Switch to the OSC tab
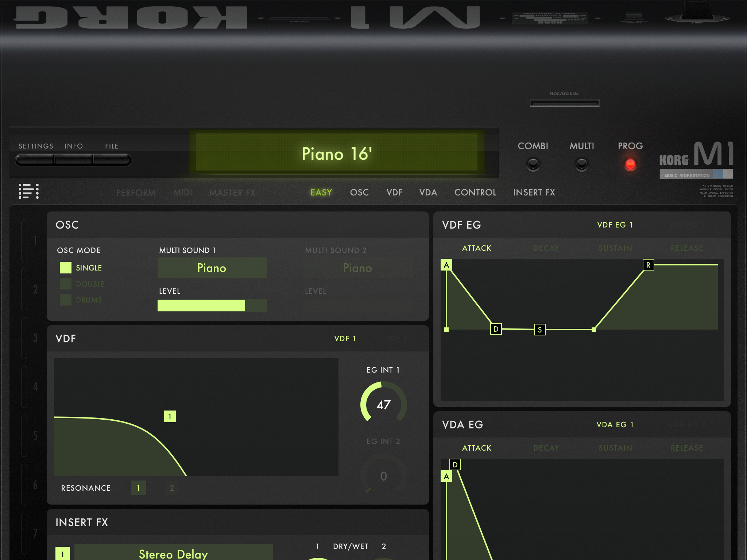This screenshot has height=560, width=747. point(359,192)
